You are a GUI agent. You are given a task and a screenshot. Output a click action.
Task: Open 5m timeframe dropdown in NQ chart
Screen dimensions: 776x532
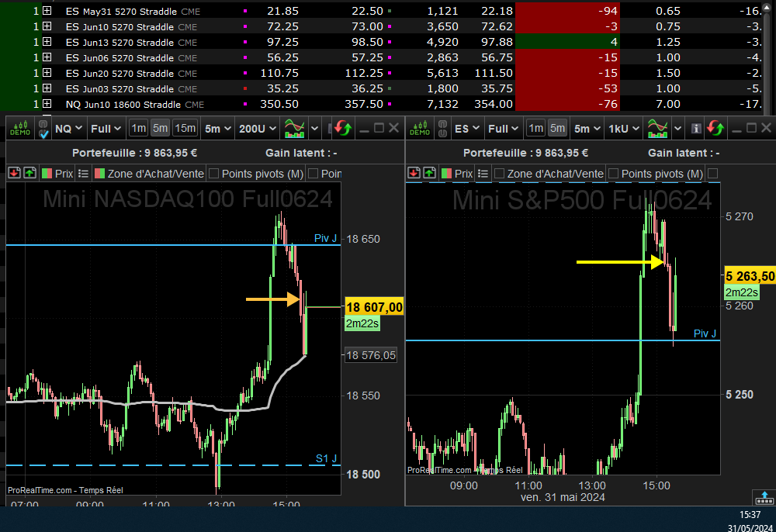pyautogui.click(x=218, y=129)
